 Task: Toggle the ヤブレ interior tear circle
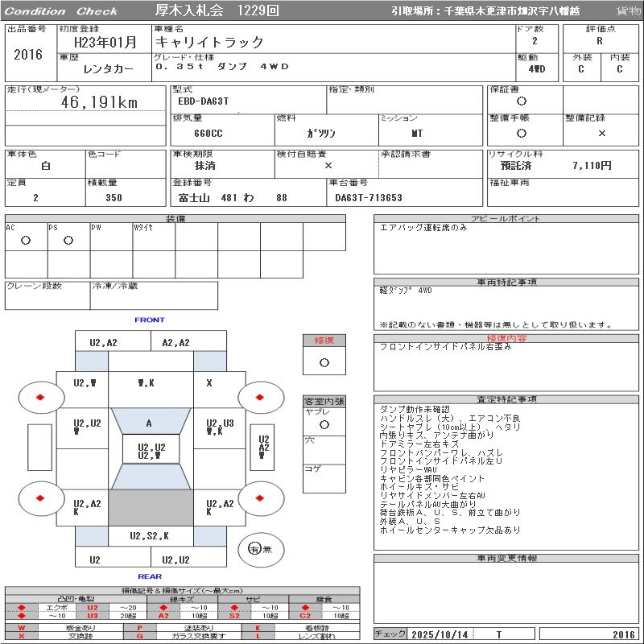tap(324, 423)
